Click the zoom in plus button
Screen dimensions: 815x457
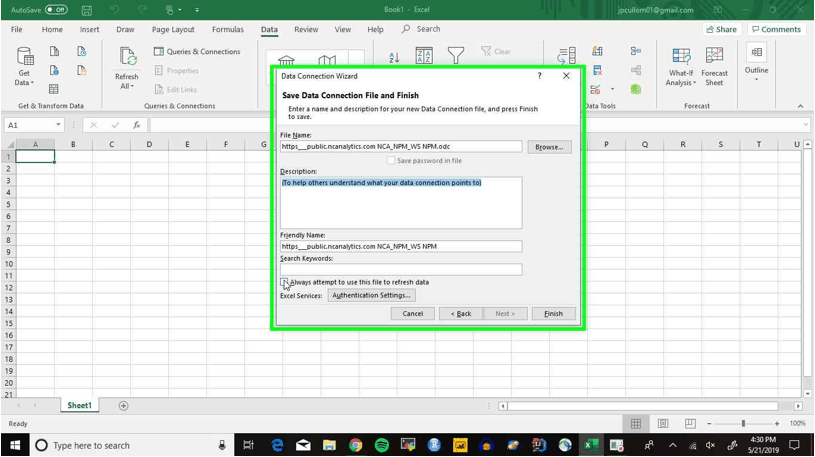pos(777,424)
